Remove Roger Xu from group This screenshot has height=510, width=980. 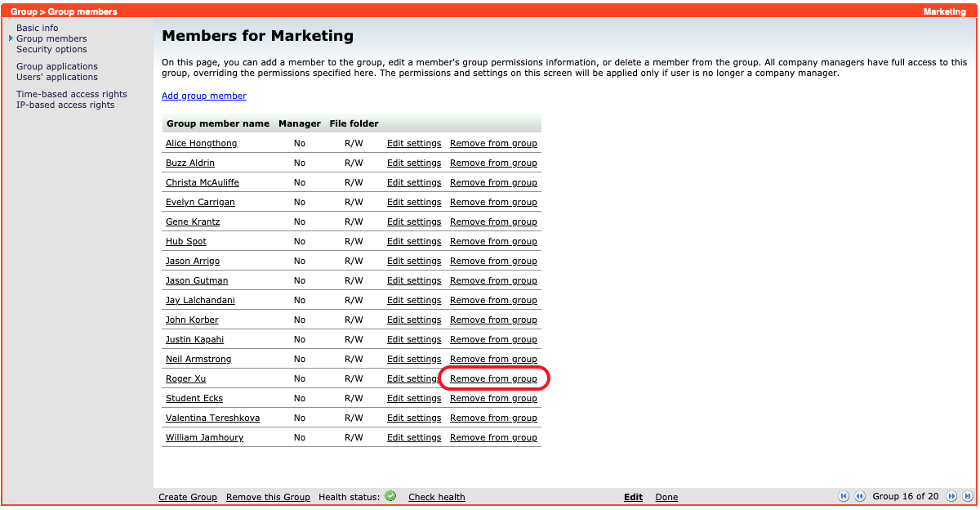coord(493,378)
